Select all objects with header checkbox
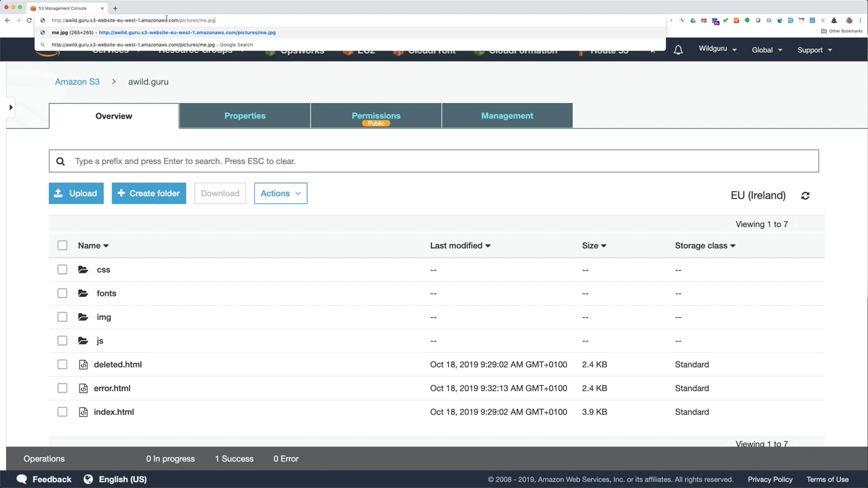 (62, 245)
